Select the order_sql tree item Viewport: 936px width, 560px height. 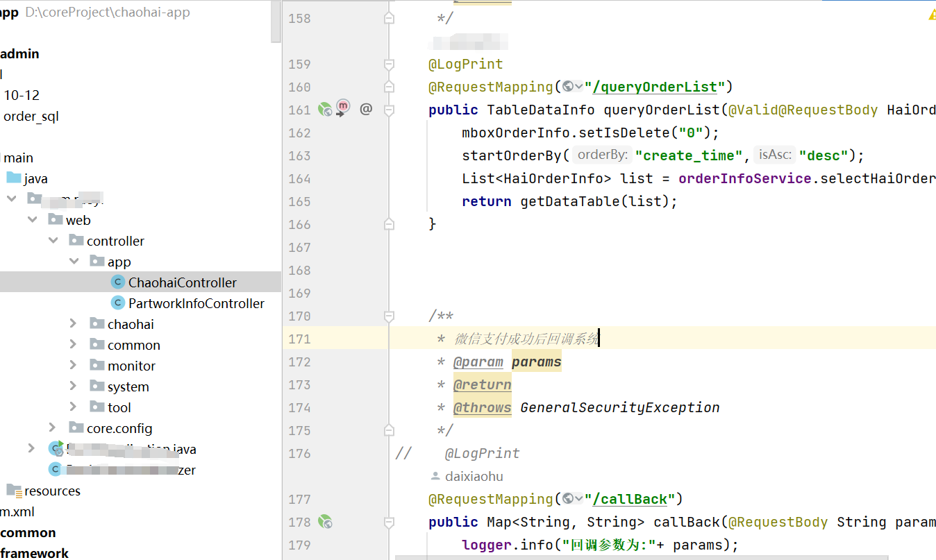click(31, 116)
